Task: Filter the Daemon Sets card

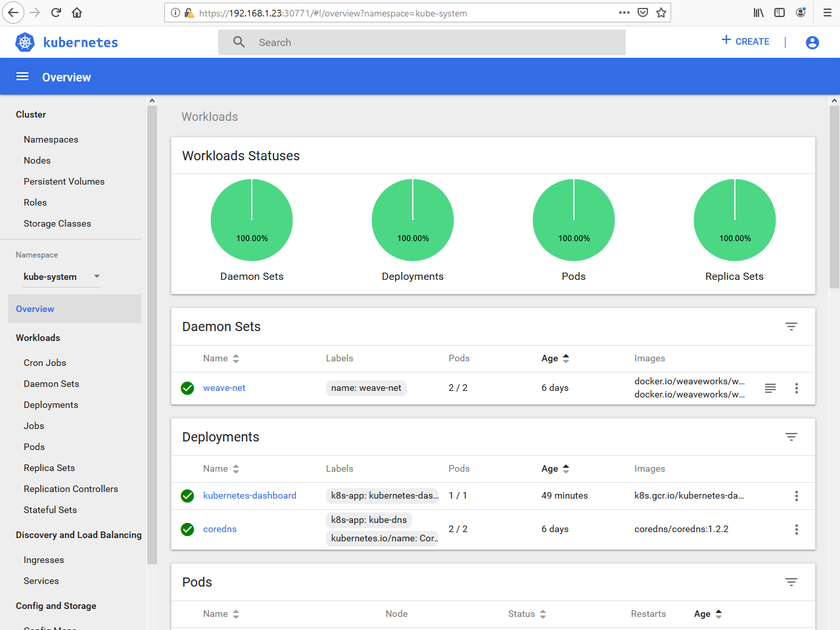Action: [x=791, y=326]
